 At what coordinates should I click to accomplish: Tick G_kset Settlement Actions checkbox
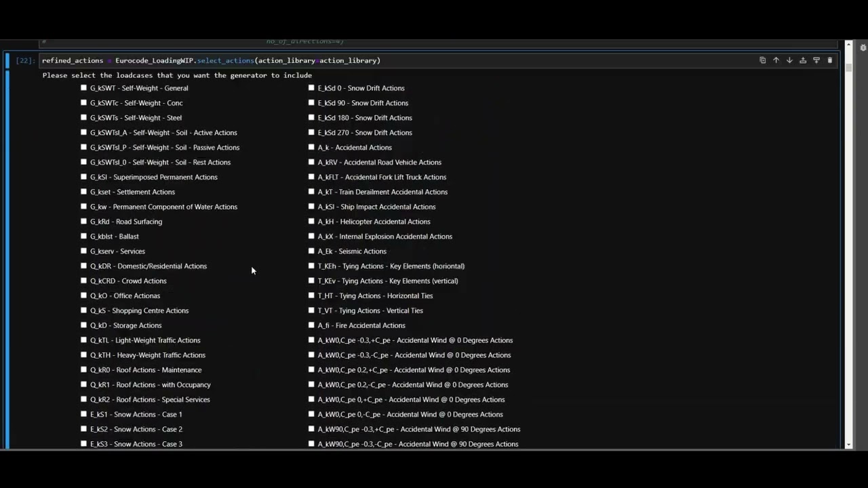pos(83,192)
